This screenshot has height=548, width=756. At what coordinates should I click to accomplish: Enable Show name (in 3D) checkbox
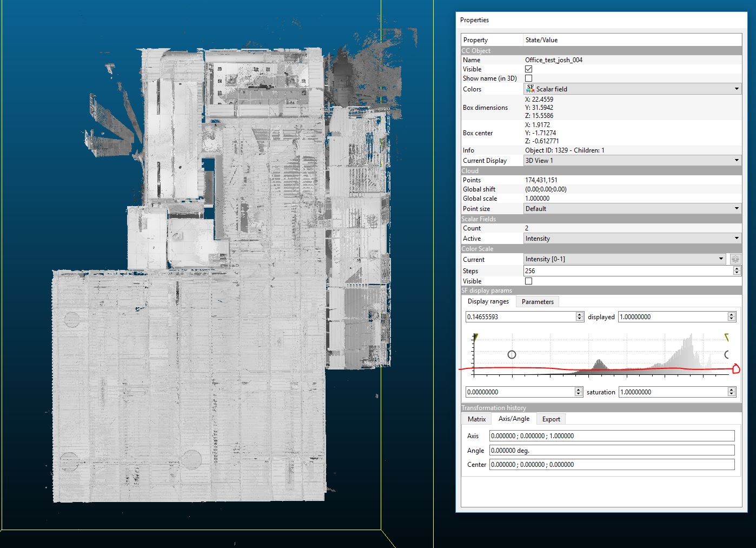(x=528, y=78)
